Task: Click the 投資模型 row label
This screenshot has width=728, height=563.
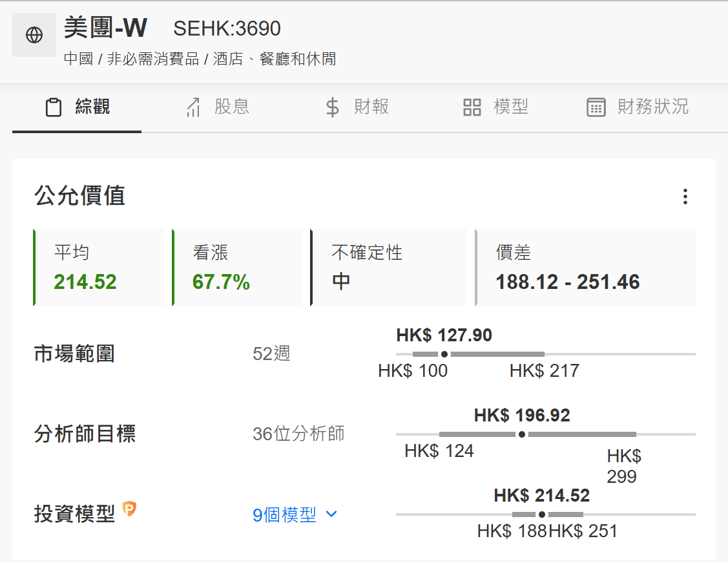Action: click(74, 515)
